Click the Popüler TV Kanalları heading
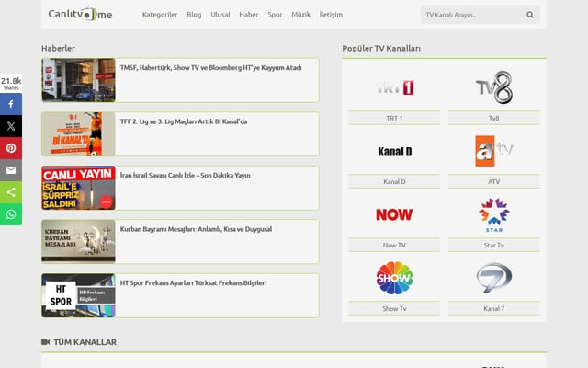This screenshot has height=368, width=588. click(x=381, y=48)
